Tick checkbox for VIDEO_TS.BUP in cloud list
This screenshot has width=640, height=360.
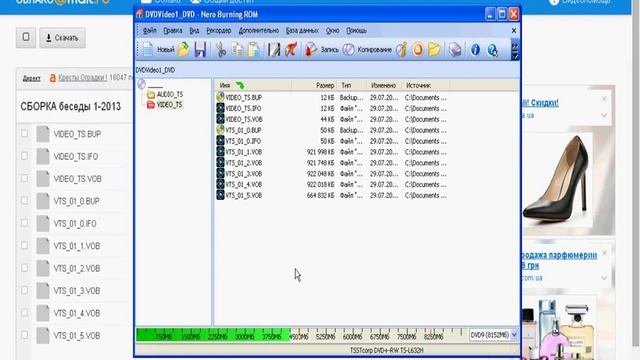click(24, 133)
